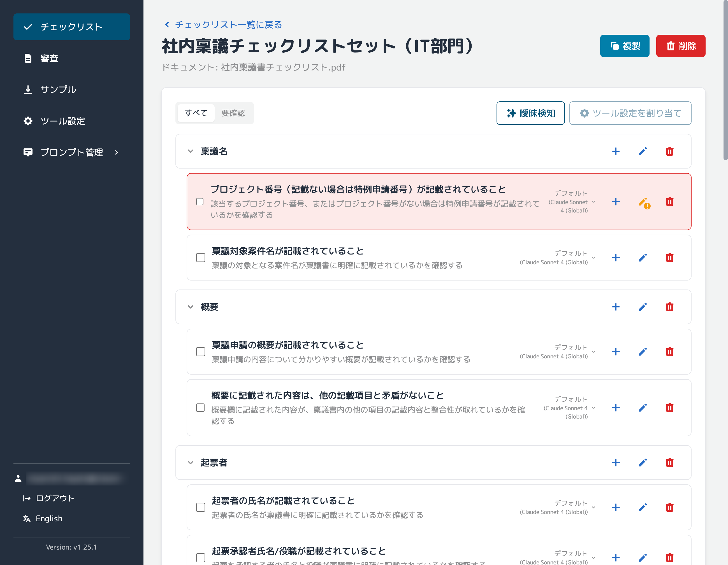Delete the 稟議申請の概要 check item
This screenshot has width=728, height=565.
(x=669, y=352)
